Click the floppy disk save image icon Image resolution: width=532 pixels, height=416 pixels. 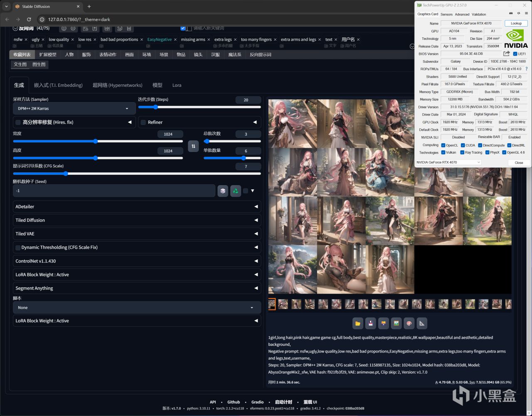click(x=370, y=323)
